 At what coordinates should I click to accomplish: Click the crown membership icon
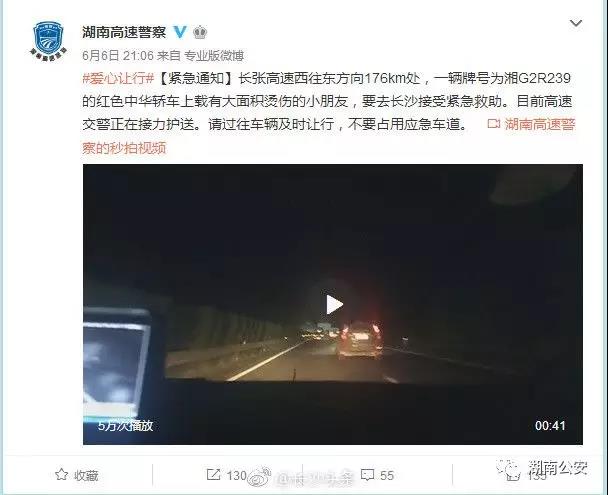pos(200,32)
